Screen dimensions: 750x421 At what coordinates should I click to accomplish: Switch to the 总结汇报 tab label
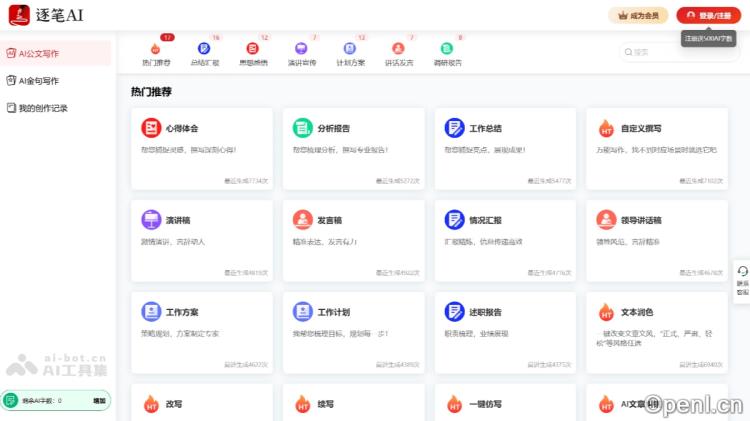[x=205, y=63]
